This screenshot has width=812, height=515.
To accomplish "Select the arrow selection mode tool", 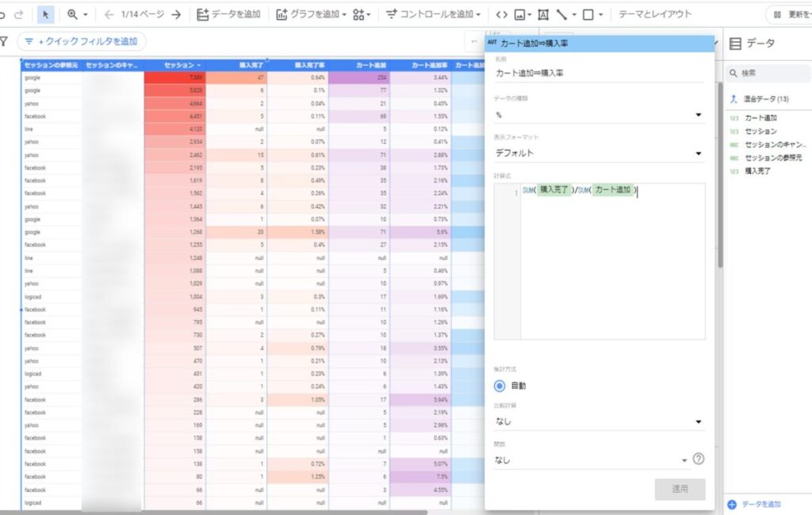I will (x=46, y=14).
